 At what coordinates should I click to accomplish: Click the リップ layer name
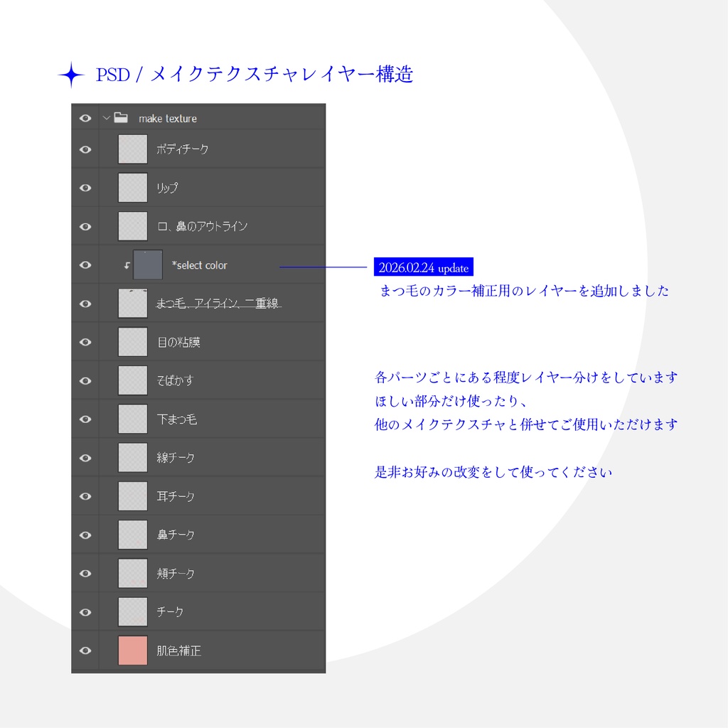point(167,188)
